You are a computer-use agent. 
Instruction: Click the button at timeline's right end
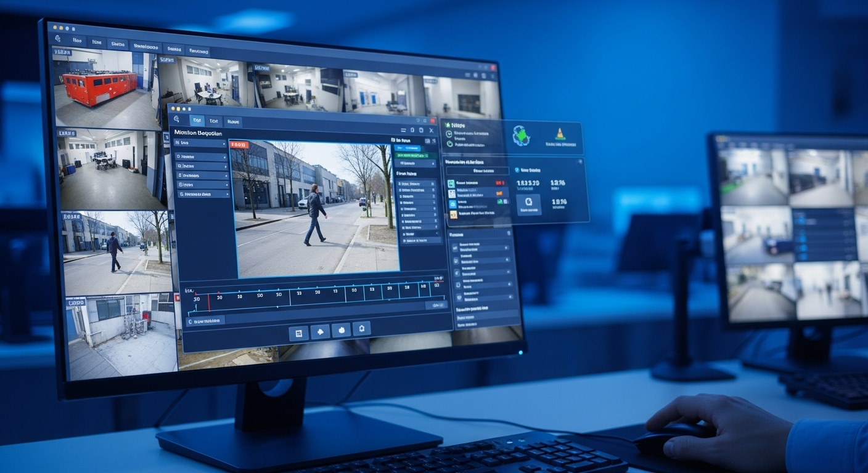tap(435, 304)
